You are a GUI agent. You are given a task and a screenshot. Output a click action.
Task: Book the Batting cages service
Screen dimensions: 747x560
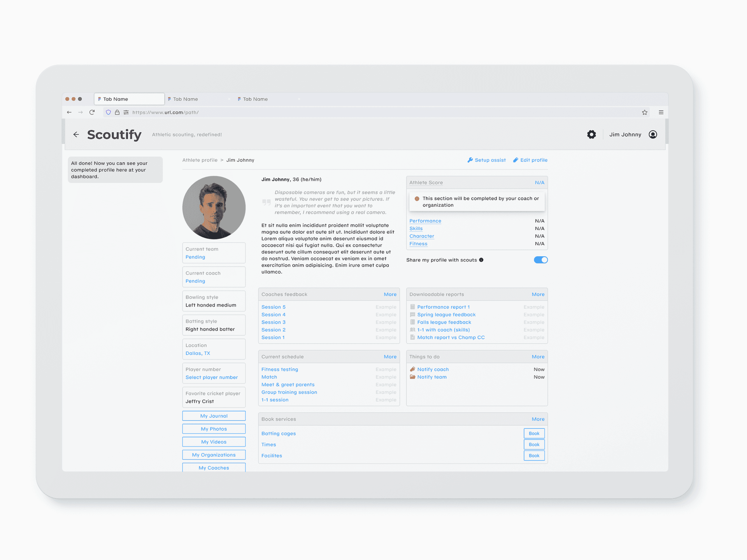point(534,433)
